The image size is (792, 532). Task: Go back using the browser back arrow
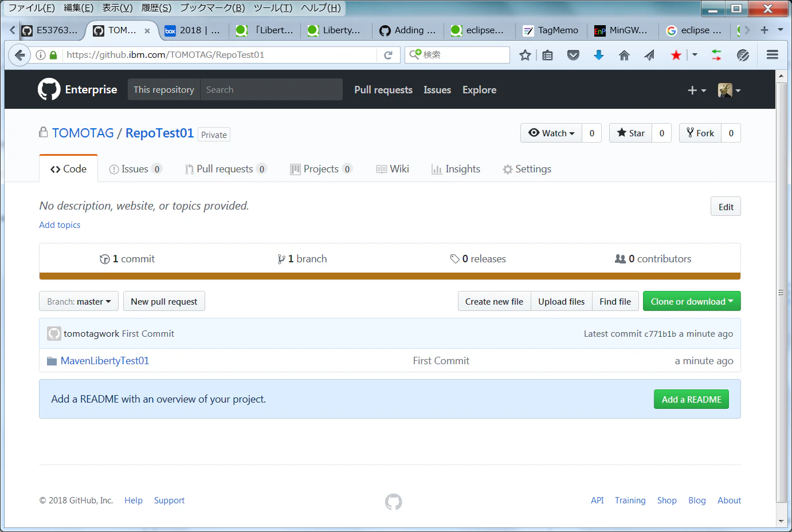(x=19, y=55)
